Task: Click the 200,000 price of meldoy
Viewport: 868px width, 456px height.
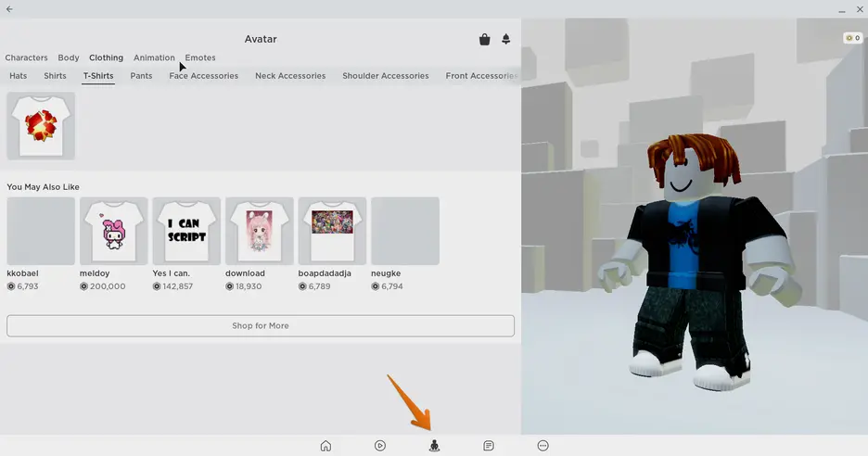Action: pos(103,286)
